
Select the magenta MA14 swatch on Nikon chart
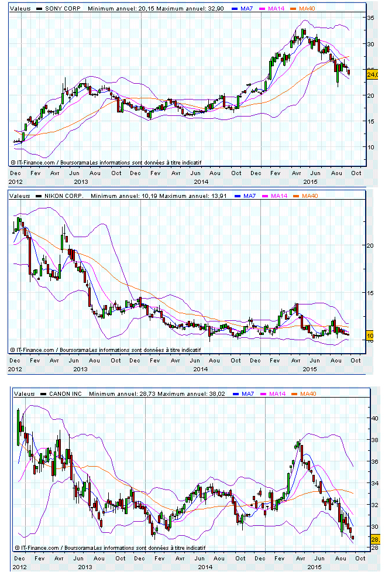tap(265, 196)
